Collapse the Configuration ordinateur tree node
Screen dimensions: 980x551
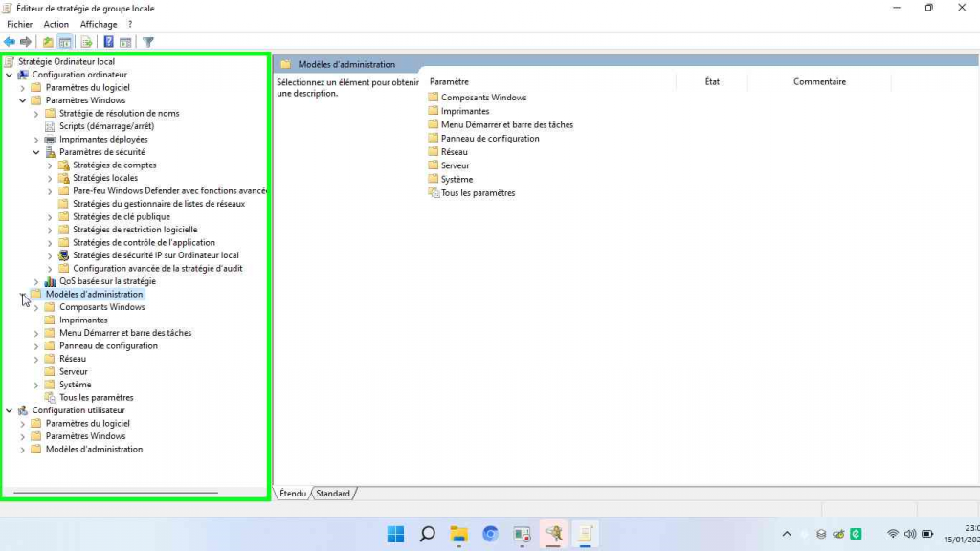(10, 75)
